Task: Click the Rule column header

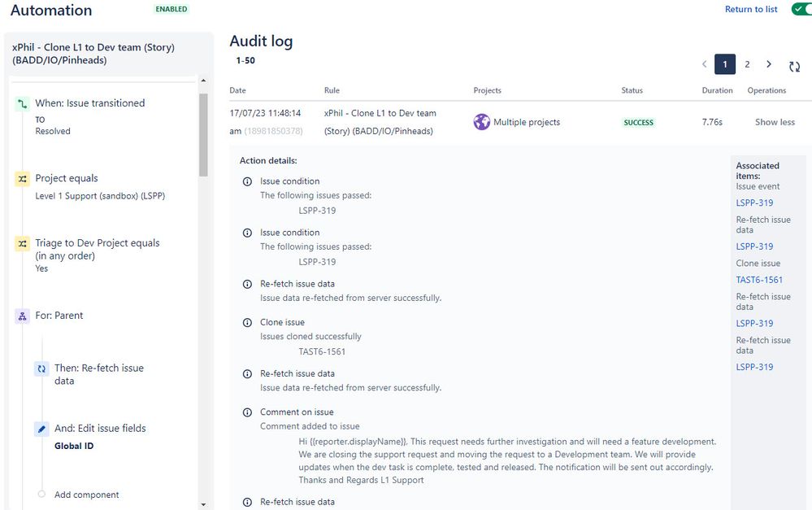Action: [x=332, y=90]
